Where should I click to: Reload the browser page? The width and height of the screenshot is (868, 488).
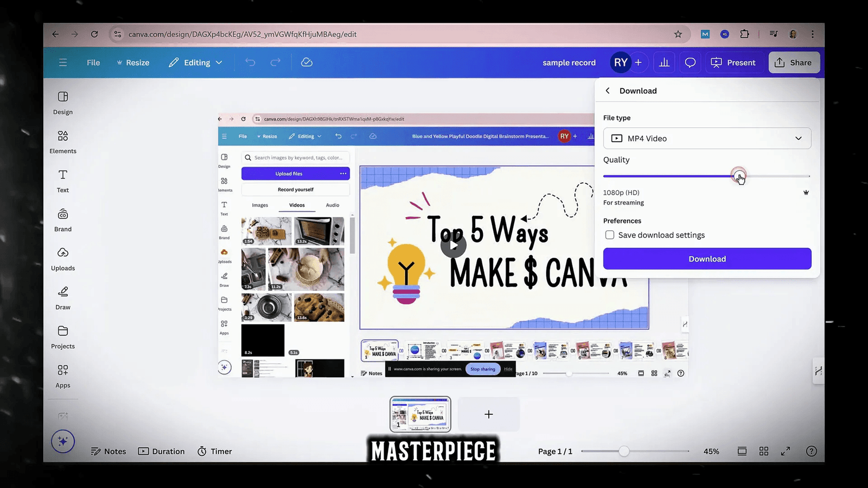94,34
